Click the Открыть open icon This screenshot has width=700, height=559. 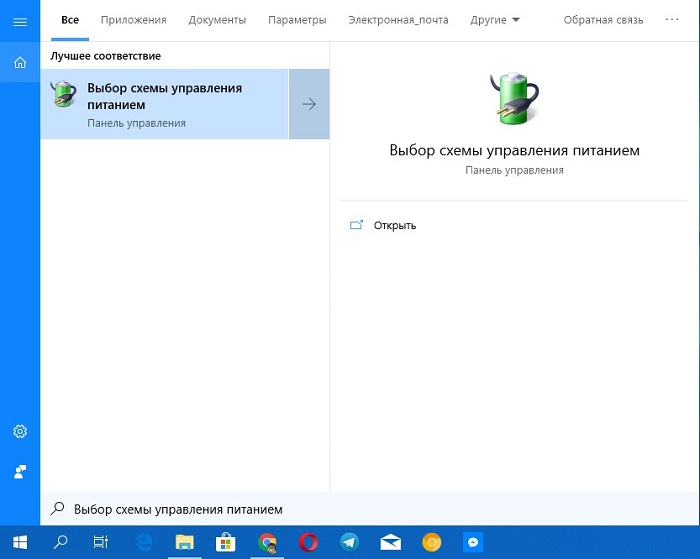click(356, 225)
